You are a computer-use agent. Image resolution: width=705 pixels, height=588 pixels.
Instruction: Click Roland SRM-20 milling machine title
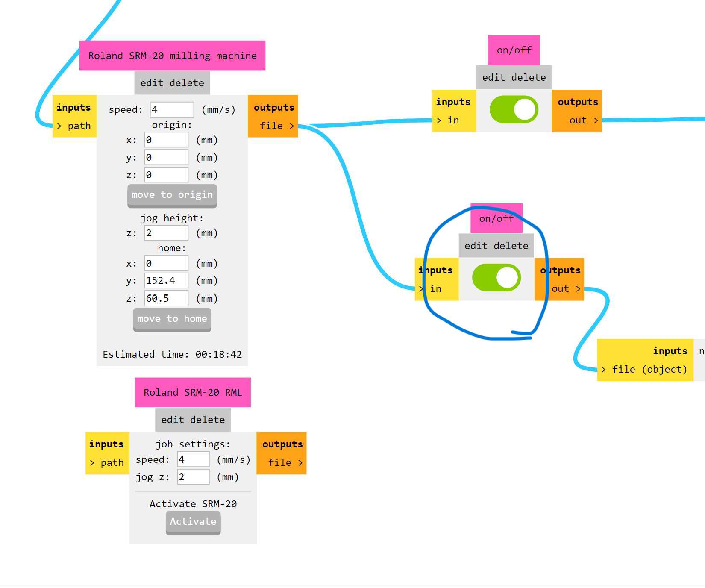(x=172, y=56)
